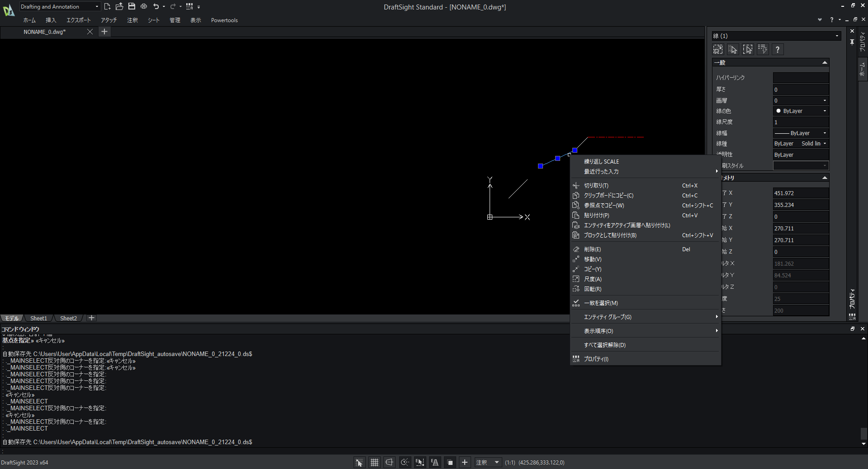
Task: Open the ホーム ribbon tab
Action: point(29,20)
